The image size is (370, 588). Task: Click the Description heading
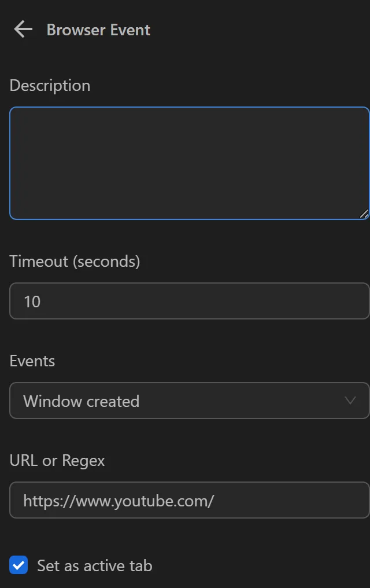[x=50, y=85]
